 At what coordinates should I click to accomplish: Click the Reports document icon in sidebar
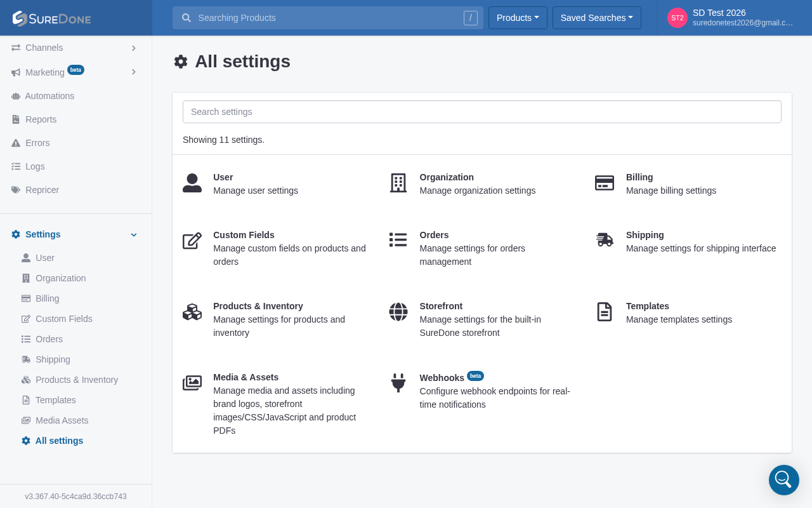tap(16, 119)
